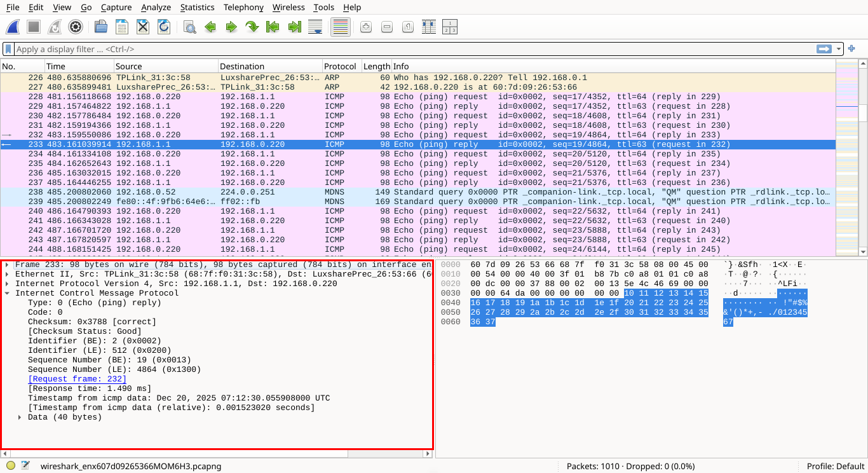Click the zoom in toolbar icon
868x473 pixels.
(x=365, y=27)
